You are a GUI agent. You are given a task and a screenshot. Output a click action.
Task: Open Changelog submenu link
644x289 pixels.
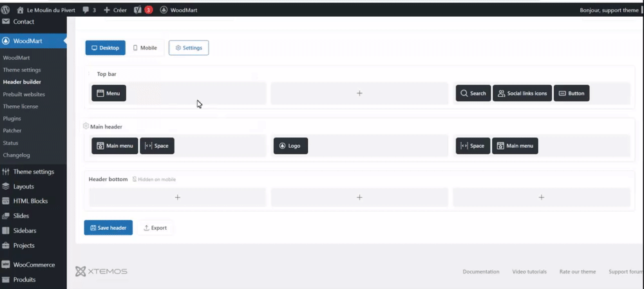click(x=17, y=155)
